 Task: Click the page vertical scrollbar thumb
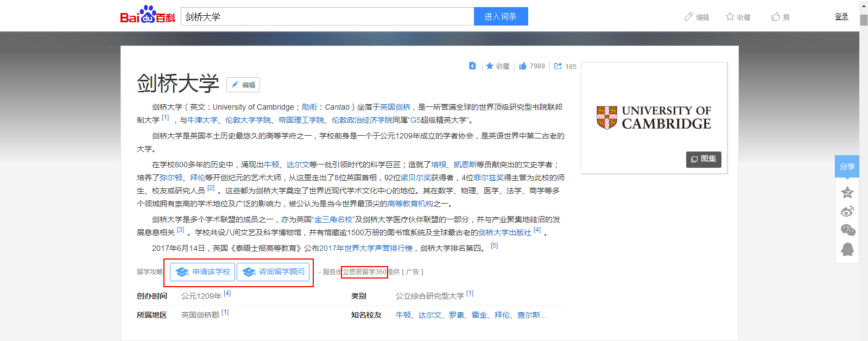pos(864,20)
